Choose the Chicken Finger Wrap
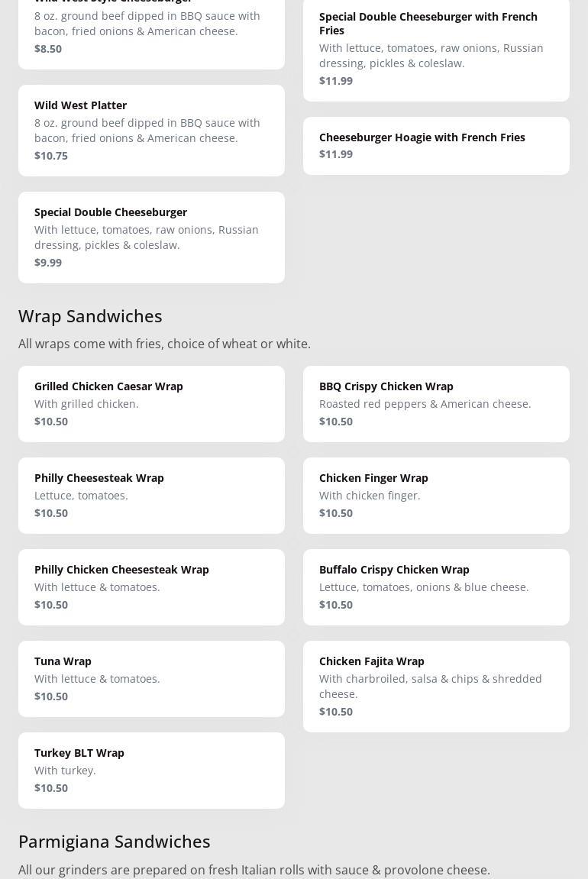Screen dimensions: 588x879 tap(436, 495)
